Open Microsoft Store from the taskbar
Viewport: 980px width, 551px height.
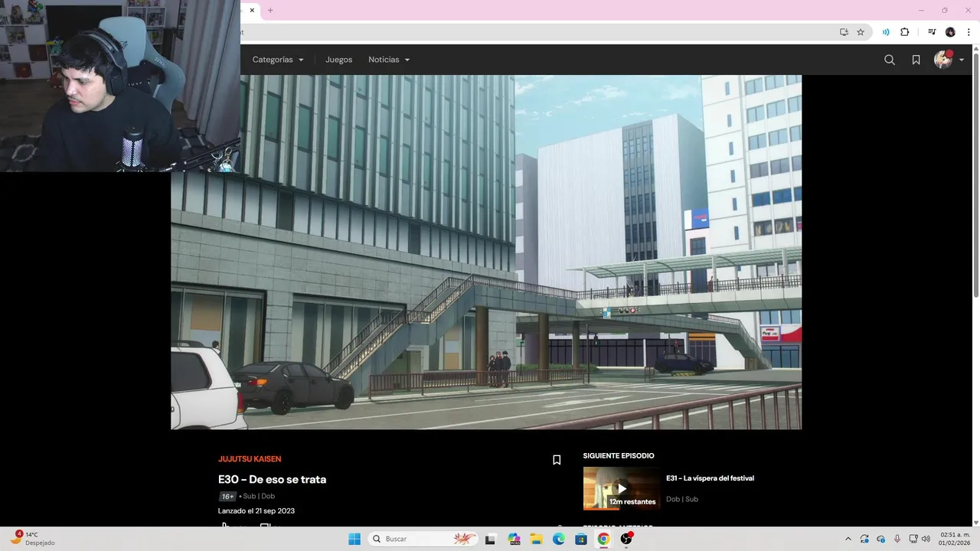click(581, 539)
